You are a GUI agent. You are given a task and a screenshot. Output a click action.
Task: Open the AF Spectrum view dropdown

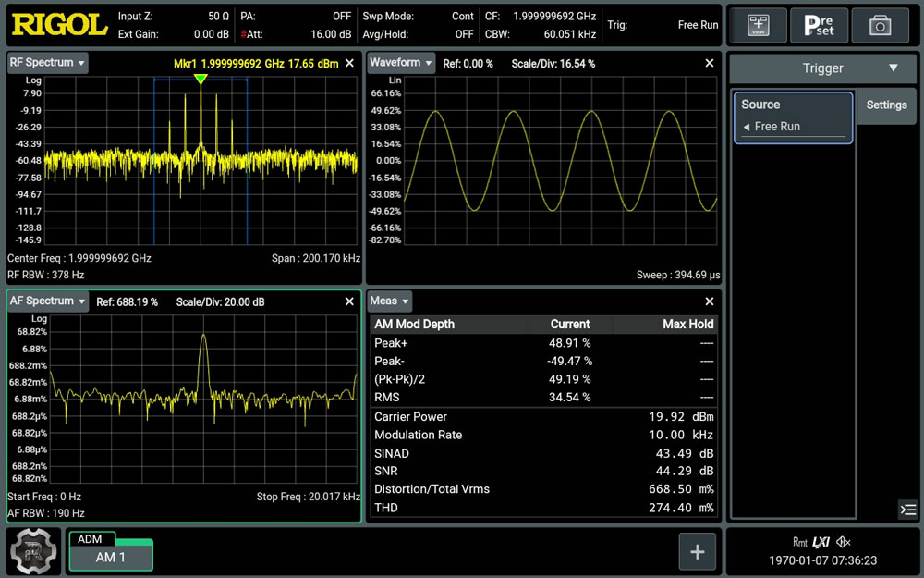click(x=48, y=301)
